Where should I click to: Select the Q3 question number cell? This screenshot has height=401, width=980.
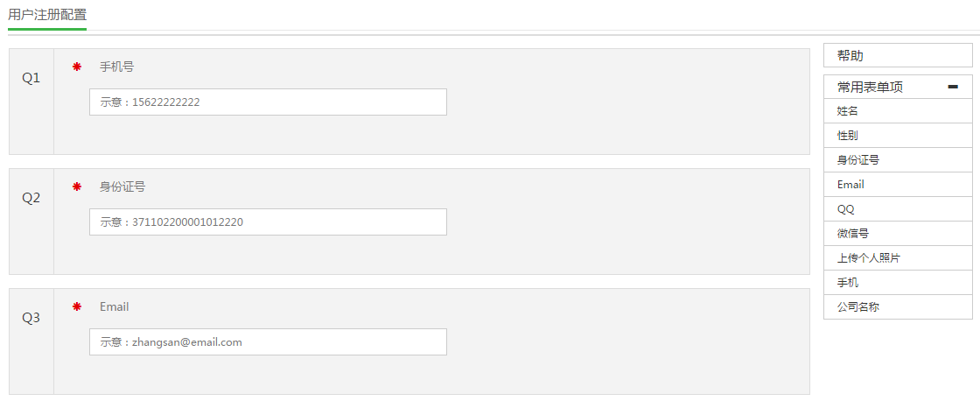tap(31, 318)
